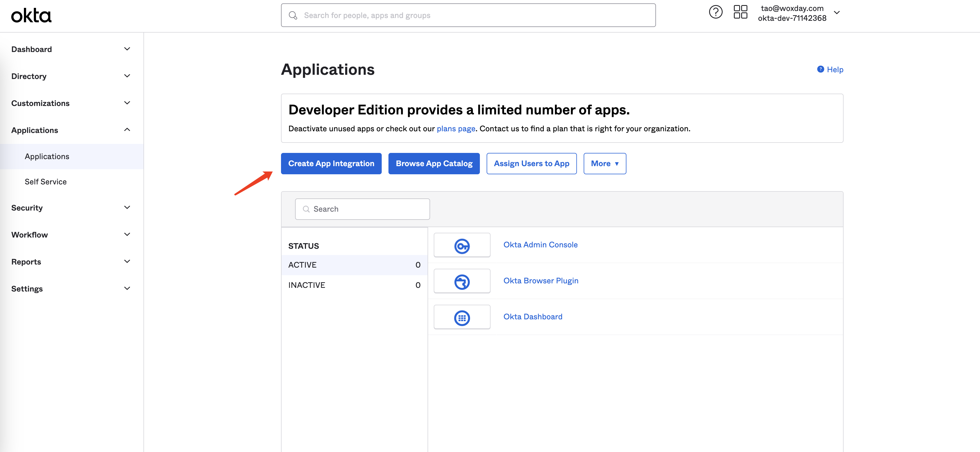Click Create App Integration button
980x452 pixels.
coord(331,164)
